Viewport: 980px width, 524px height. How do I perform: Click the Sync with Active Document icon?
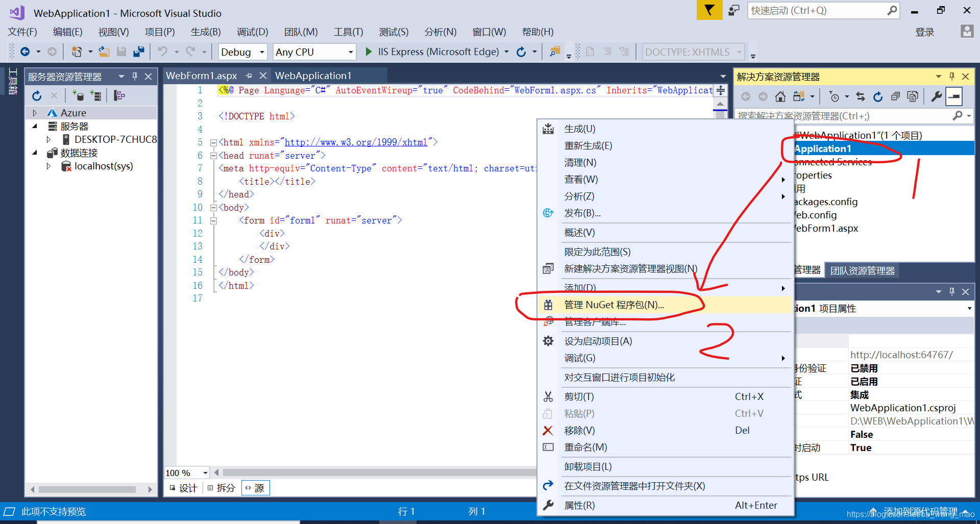click(861, 96)
